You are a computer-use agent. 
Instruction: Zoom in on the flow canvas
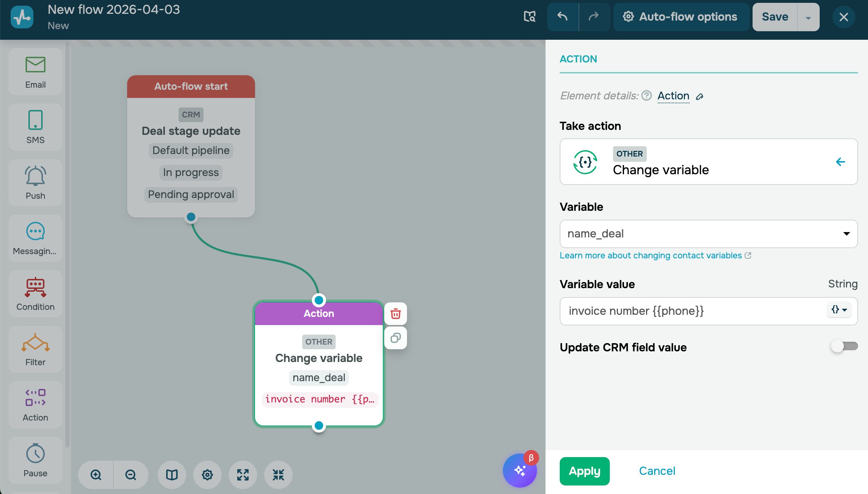click(96, 474)
